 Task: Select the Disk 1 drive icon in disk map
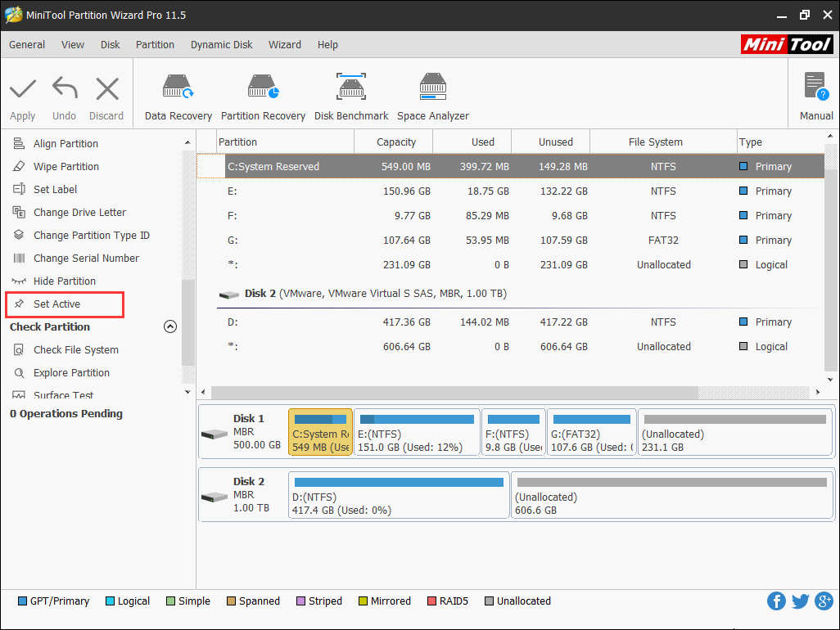215,434
